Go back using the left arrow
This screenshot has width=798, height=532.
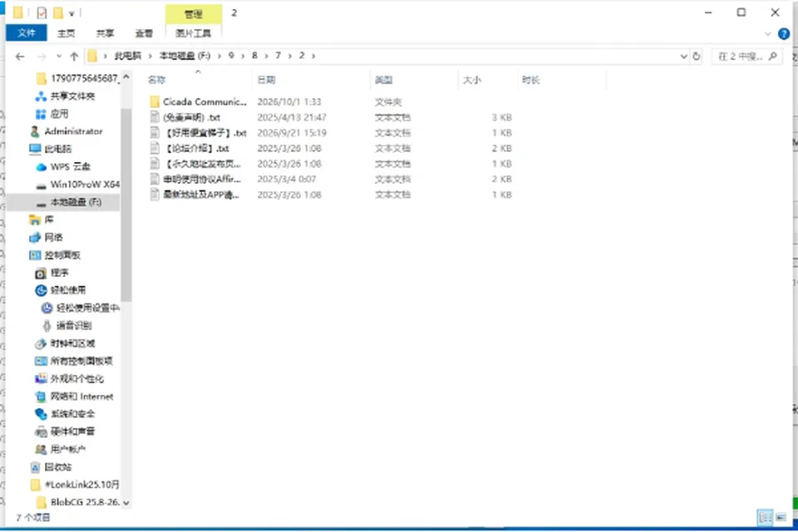tap(20, 56)
